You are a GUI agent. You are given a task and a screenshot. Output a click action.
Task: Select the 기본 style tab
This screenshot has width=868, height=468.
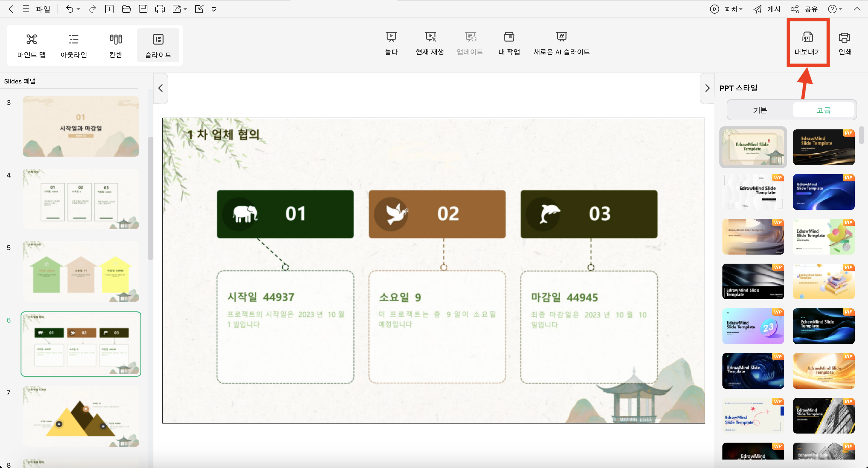click(760, 110)
